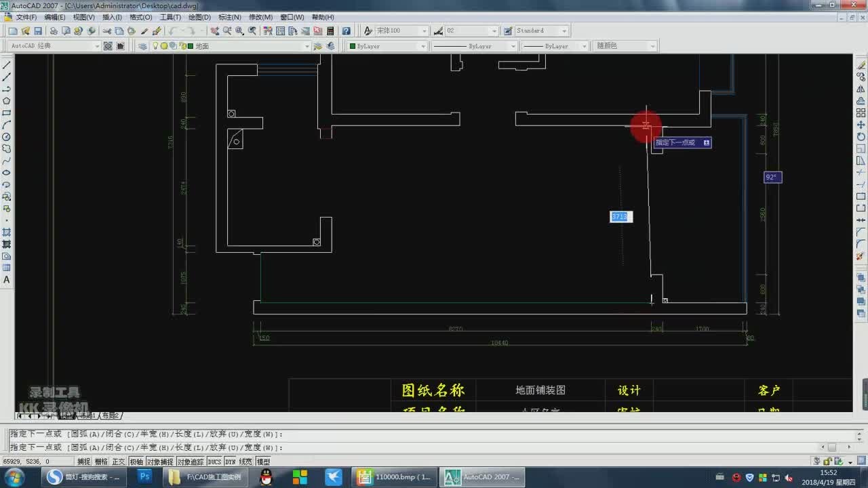Open the 绘图(D) menu
Viewport: 868px width, 488px height.
coord(199,17)
